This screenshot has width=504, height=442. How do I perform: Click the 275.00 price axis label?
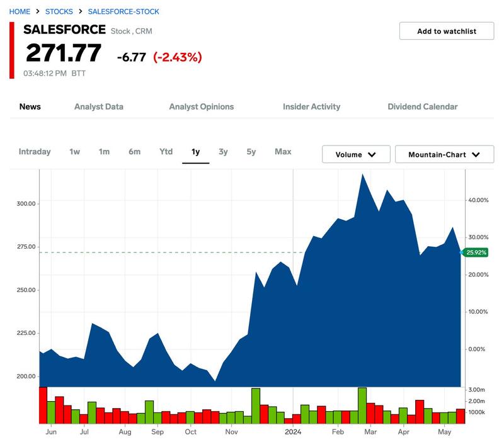click(26, 247)
